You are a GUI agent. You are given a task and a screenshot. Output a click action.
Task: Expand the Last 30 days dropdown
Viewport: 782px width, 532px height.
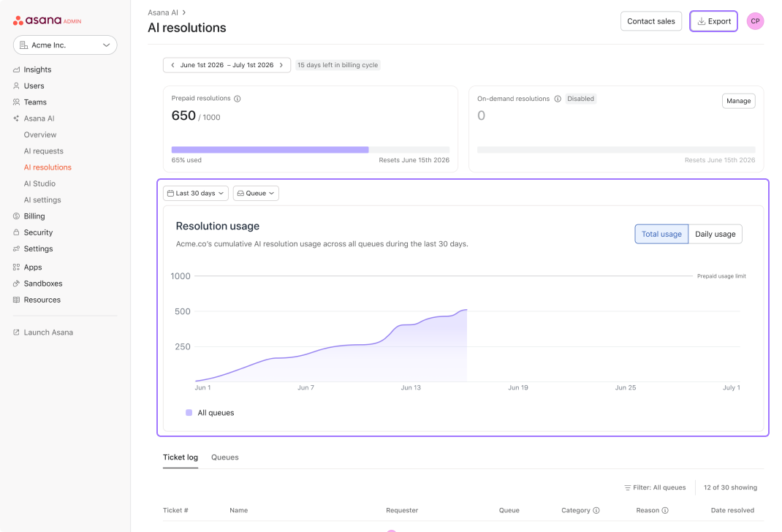point(196,193)
